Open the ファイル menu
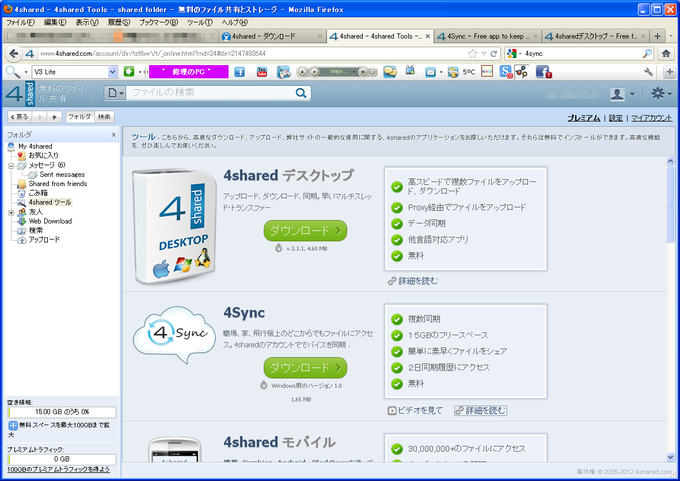Screen dimensions: 680x481 click(x=20, y=22)
